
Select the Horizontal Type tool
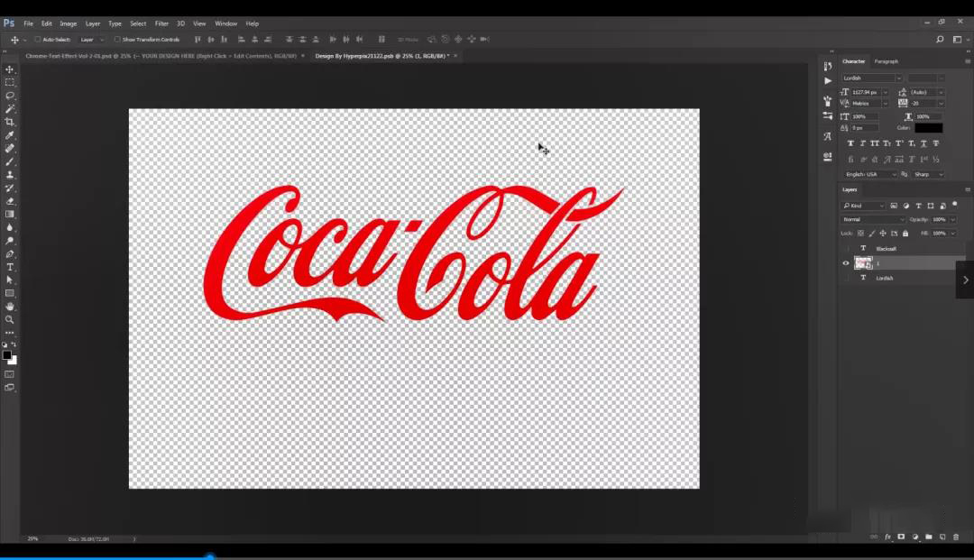click(x=10, y=267)
